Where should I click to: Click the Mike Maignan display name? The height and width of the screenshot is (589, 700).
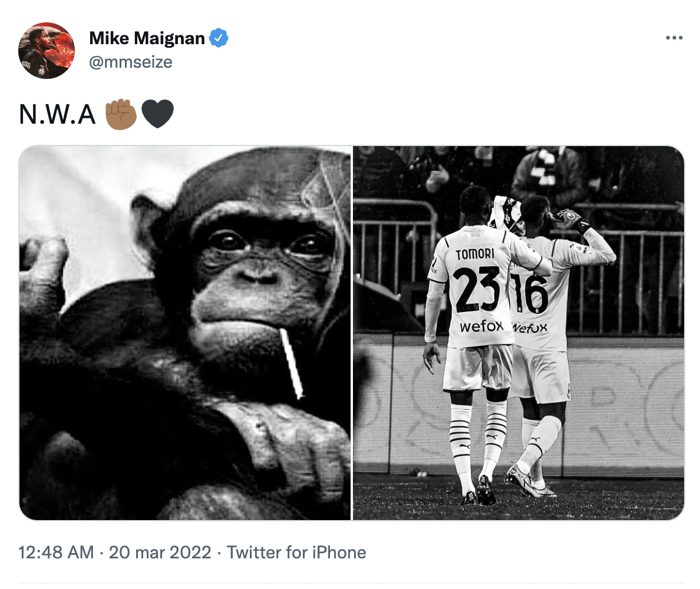(147, 39)
